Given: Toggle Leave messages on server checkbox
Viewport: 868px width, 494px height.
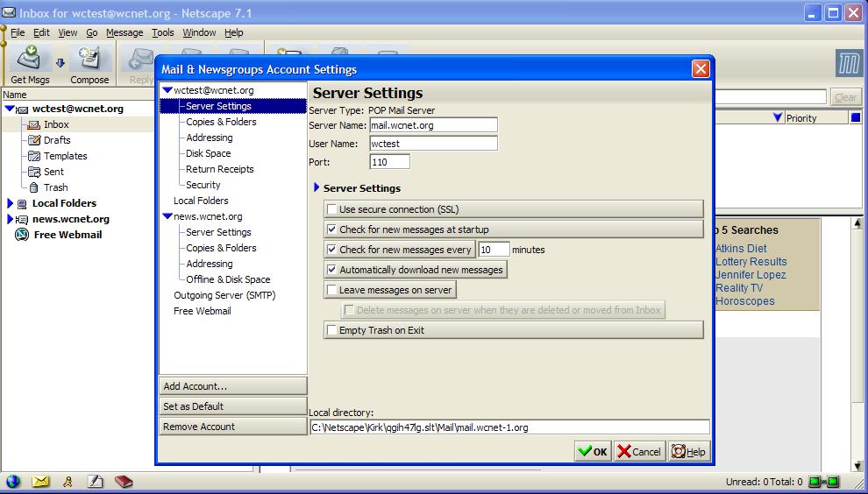Looking at the screenshot, I should [x=331, y=290].
